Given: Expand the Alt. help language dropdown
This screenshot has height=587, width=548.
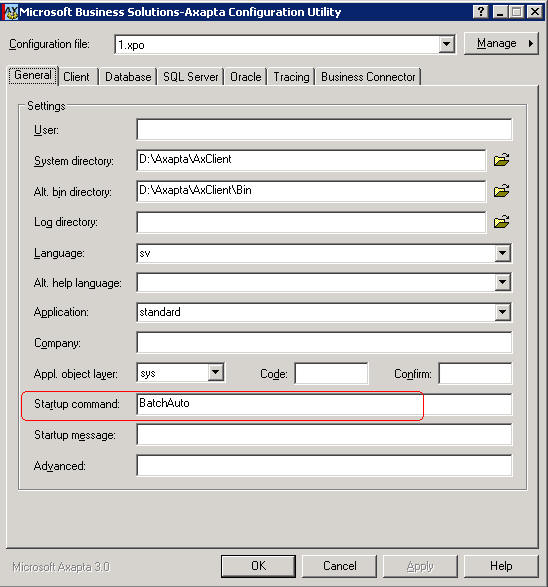Looking at the screenshot, I should pyautogui.click(x=502, y=283).
